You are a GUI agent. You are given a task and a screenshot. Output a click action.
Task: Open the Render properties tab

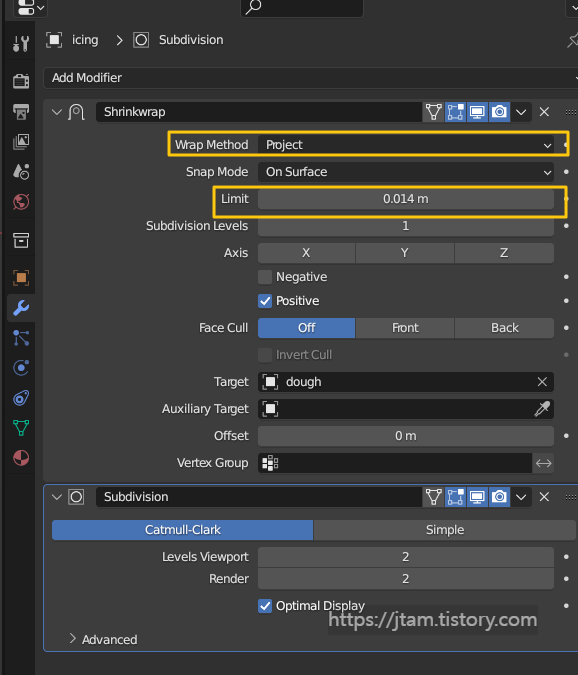[x=21, y=81]
